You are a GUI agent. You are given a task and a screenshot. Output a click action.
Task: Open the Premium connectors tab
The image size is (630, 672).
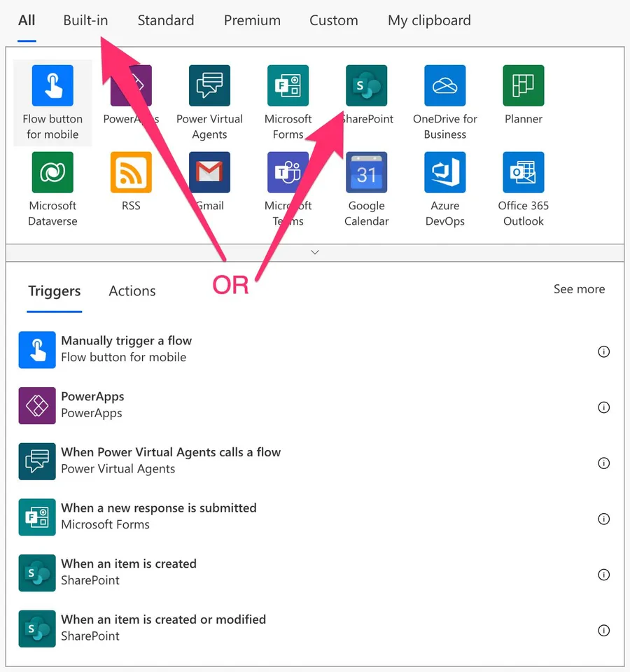[252, 20]
